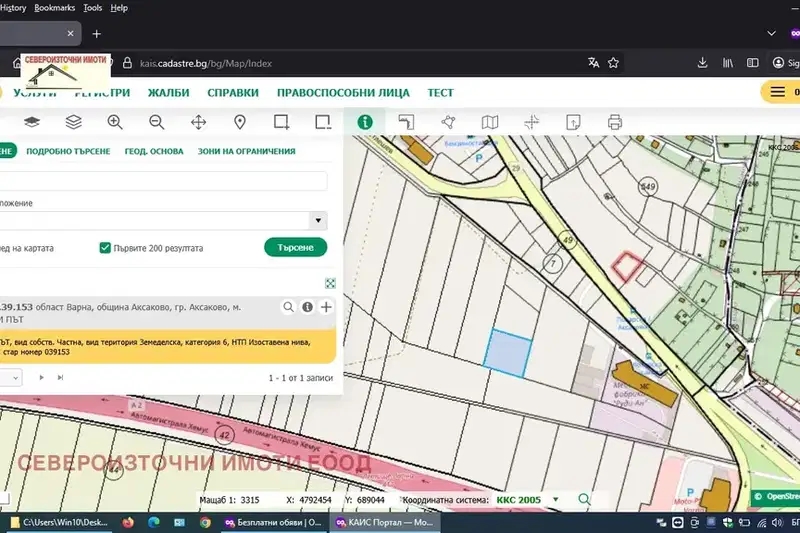This screenshot has height=533, width=800.
Task: Open Microsoft Edge from the taskbar
Action: [154, 522]
